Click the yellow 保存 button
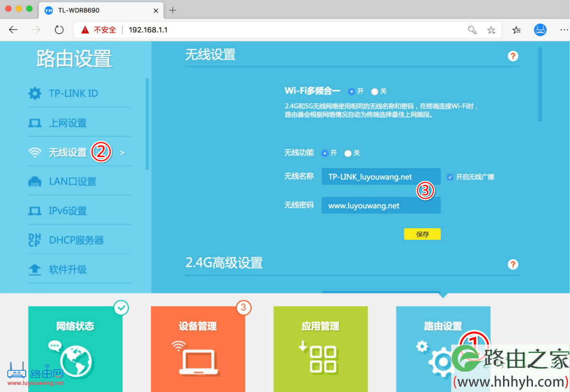Image resolution: width=570 pixels, height=392 pixels. pyautogui.click(x=422, y=234)
